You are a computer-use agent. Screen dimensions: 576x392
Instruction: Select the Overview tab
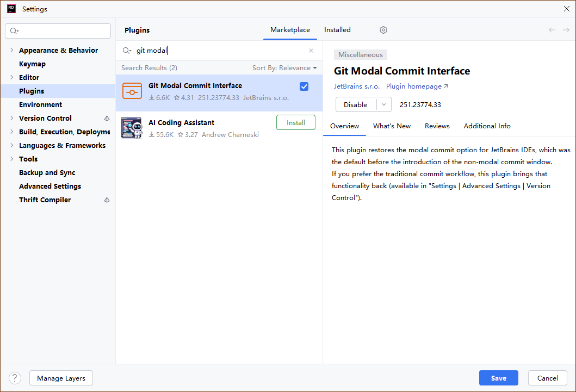tap(344, 126)
